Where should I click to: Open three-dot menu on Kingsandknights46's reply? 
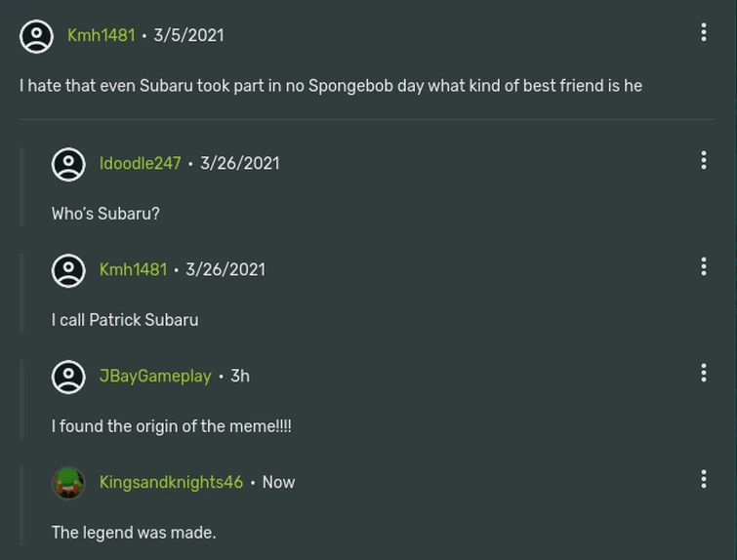(703, 479)
